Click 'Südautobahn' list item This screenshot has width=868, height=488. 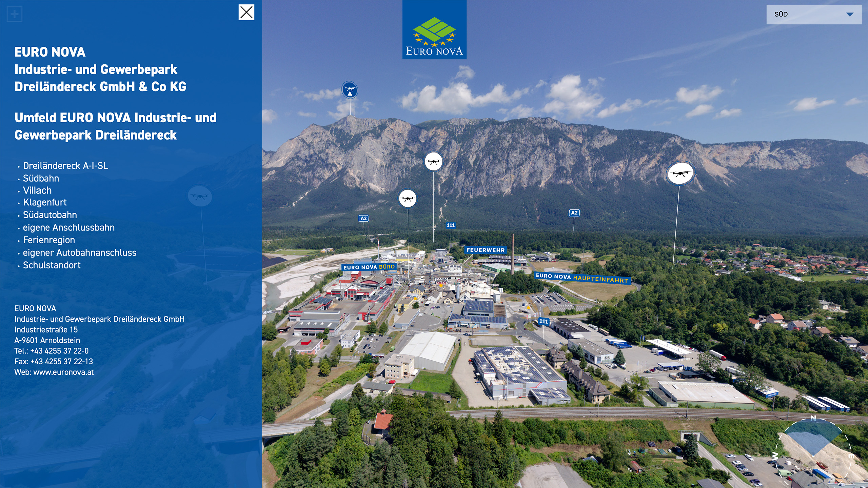coord(50,215)
